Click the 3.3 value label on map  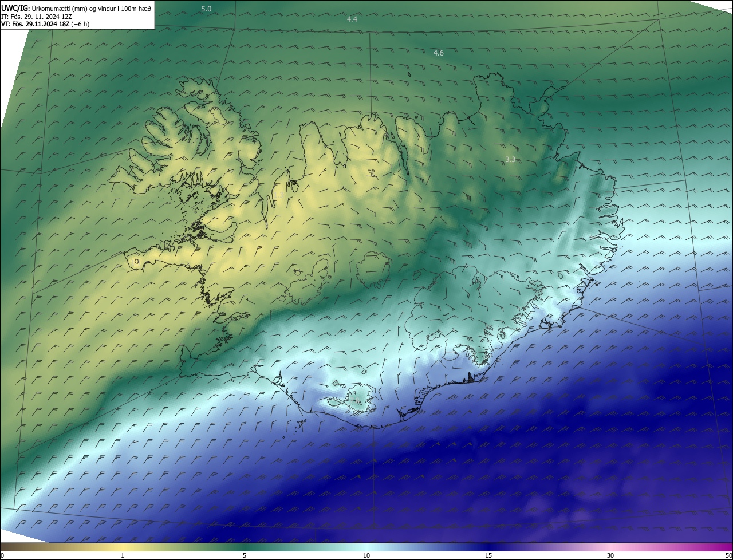[x=511, y=159]
